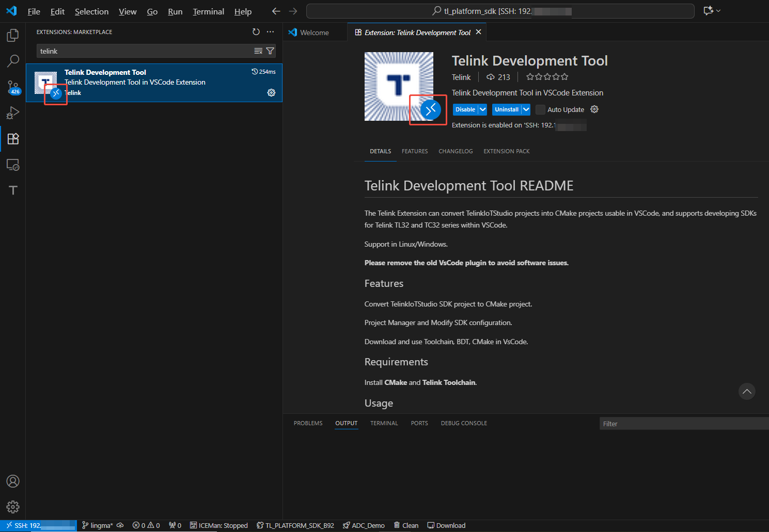Switch to the TERMINAL panel tab
Viewport: 769px width, 532px height.
(384, 423)
